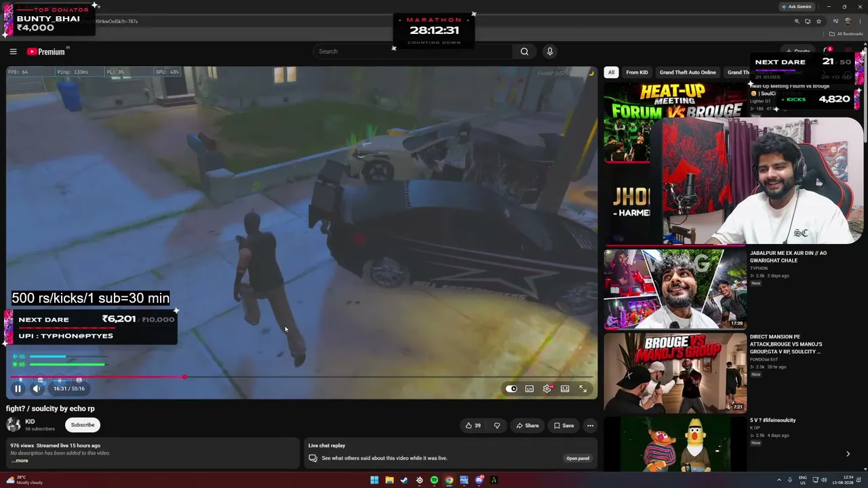This screenshot has height=488, width=868.
Task: Open Discord from the taskbar
Action: tap(479, 481)
